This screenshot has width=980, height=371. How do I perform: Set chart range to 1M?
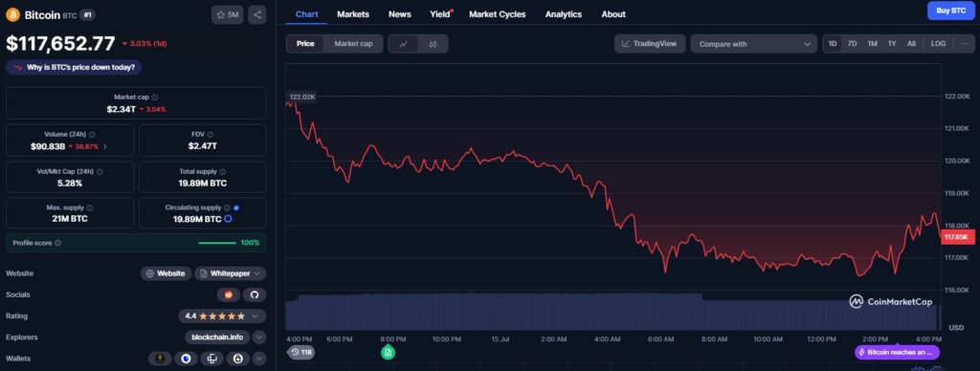[873, 44]
